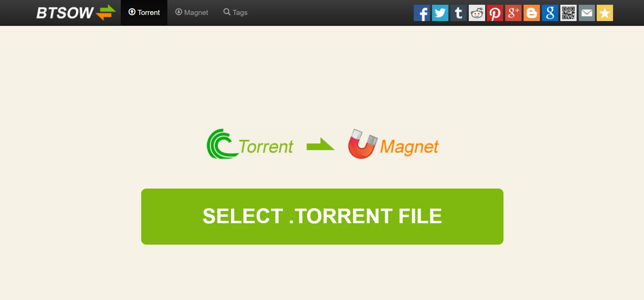Click the BTSOW orange-green arrows icon
This screenshot has height=300, width=644.
point(106,13)
